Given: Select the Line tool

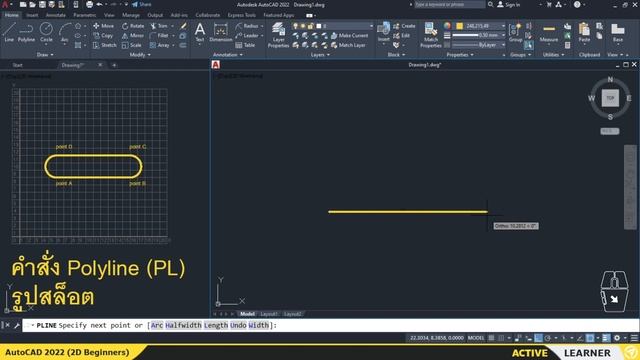Looking at the screenshot, I should coord(9,32).
